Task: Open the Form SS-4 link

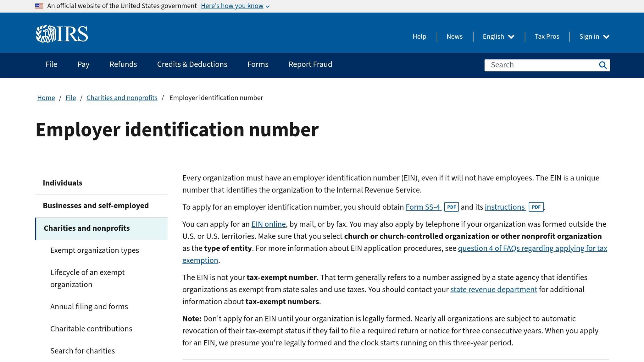Action: (x=423, y=207)
